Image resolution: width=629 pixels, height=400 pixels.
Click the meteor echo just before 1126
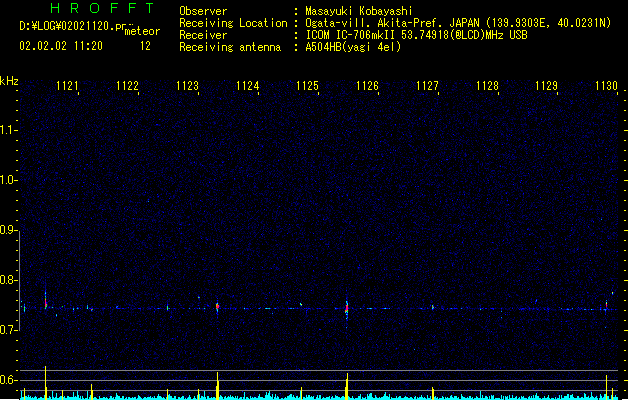point(347,309)
